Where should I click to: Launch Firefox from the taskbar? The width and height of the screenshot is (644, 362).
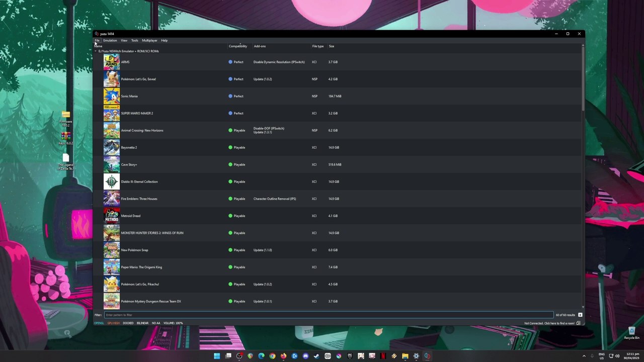[283, 356]
